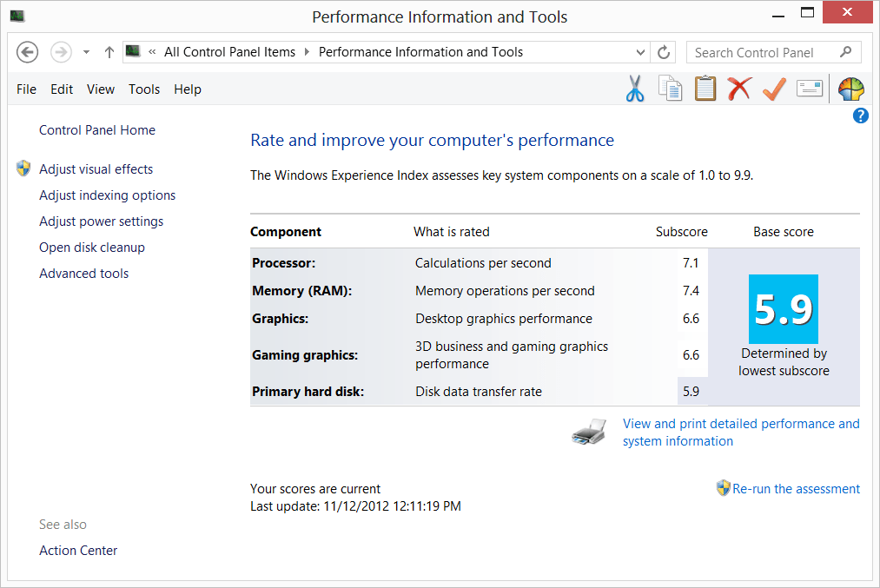The height and width of the screenshot is (588, 880).
Task: Click the window icon in title bar
Action: coord(17,17)
